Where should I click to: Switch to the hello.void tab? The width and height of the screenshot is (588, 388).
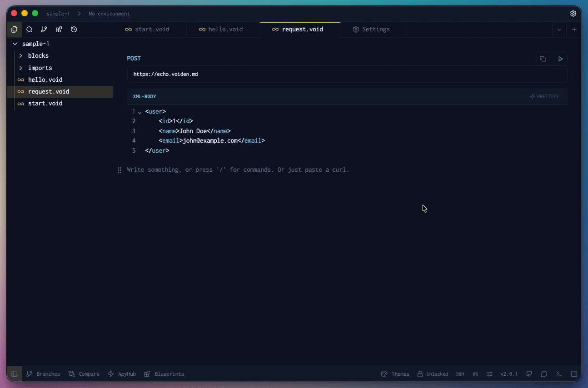pyautogui.click(x=221, y=30)
